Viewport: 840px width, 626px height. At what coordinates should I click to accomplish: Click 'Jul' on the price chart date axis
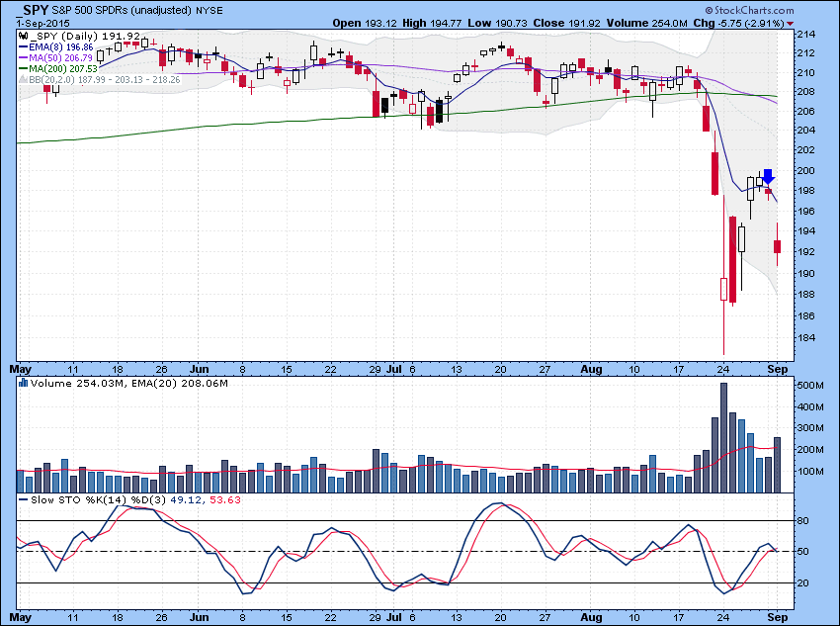pyautogui.click(x=394, y=369)
